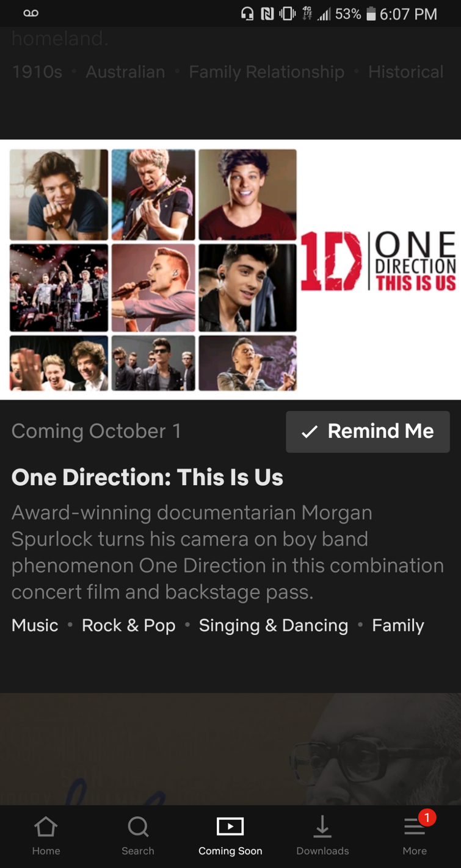Viewport: 461px width, 868px height.
Task: Tap the Historical tag of previous title
Action: 405,72
